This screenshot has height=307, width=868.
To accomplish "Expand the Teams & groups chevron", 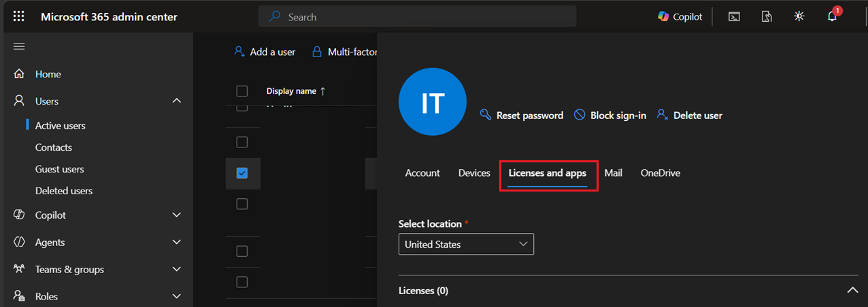I will coord(177,269).
